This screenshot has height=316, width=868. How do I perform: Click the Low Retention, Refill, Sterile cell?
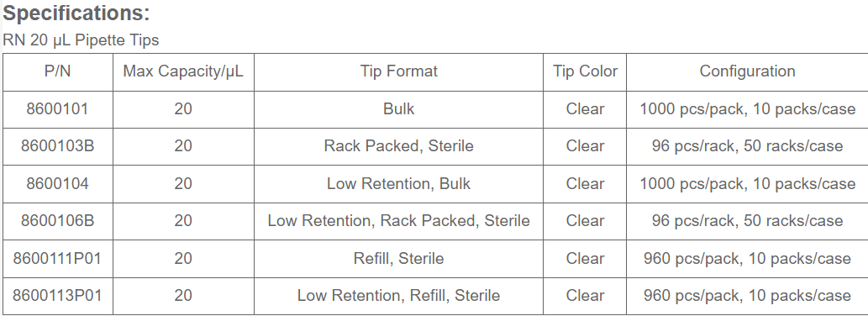398,296
